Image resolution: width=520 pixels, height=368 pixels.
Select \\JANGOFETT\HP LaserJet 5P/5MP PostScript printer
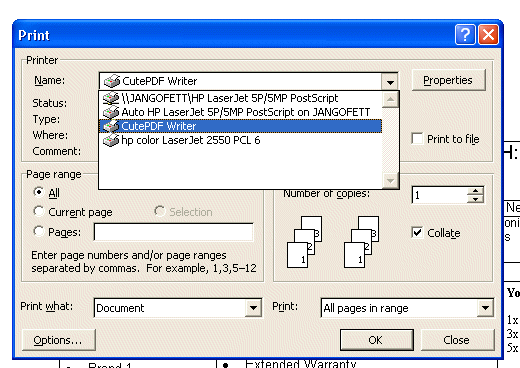tap(240, 98)
